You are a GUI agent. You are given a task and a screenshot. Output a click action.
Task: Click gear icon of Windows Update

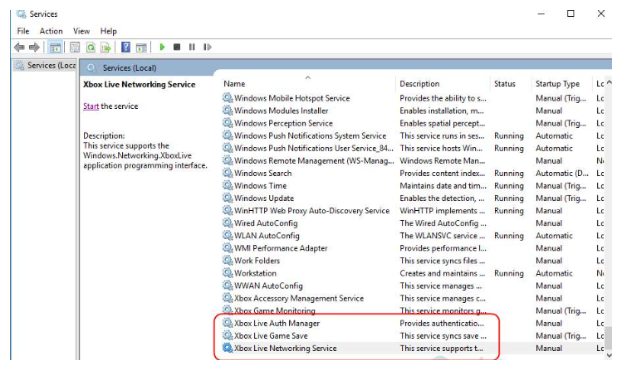[x=228, y=198]
